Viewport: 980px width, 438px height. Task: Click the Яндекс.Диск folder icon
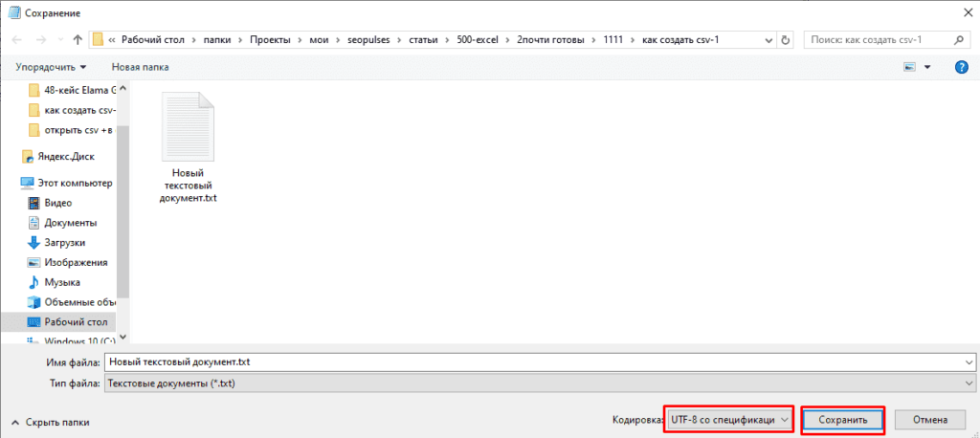click(27, 157)
